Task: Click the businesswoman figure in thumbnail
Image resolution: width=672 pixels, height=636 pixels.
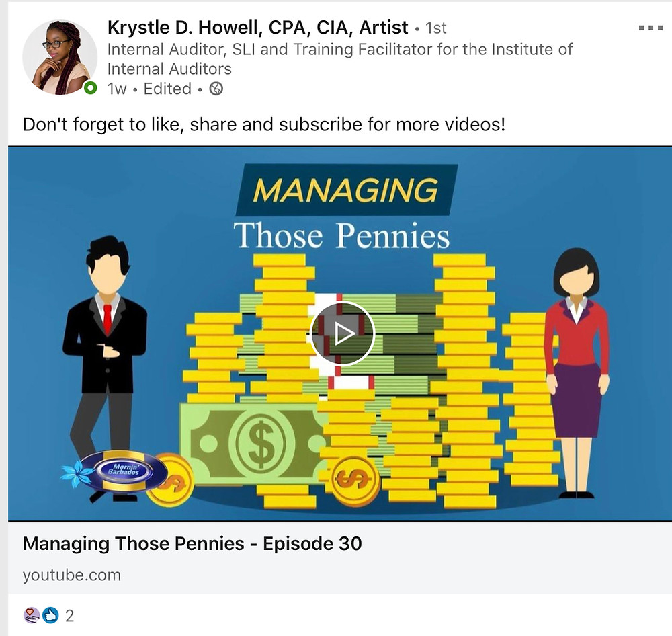Action: (x=576, y=372)
